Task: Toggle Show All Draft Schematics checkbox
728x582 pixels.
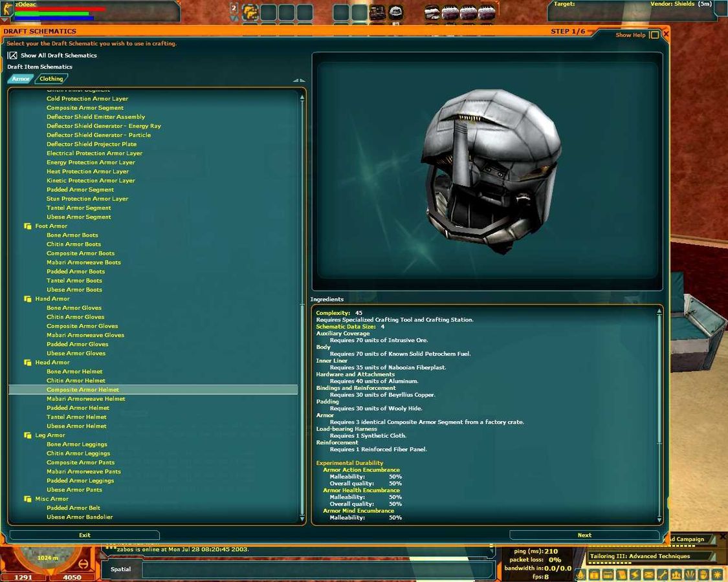Action: coord(12,56)
